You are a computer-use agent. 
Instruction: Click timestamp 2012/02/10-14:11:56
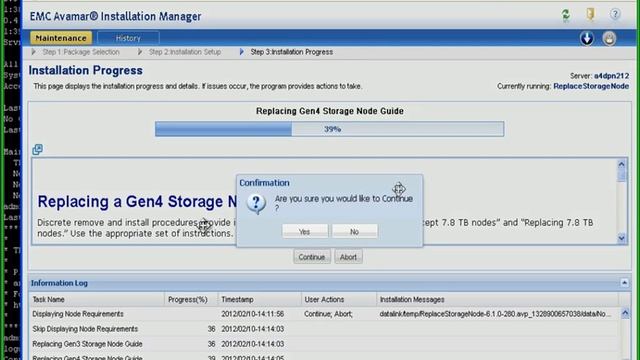coord(252,314)
